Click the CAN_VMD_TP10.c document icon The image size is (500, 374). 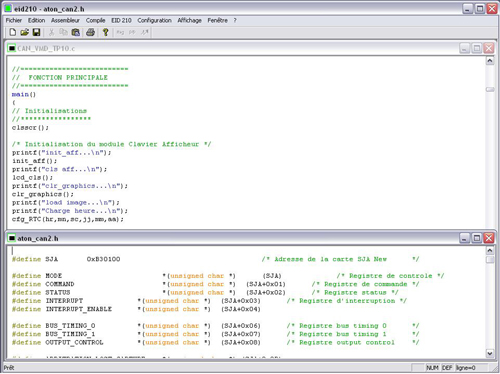12,48
